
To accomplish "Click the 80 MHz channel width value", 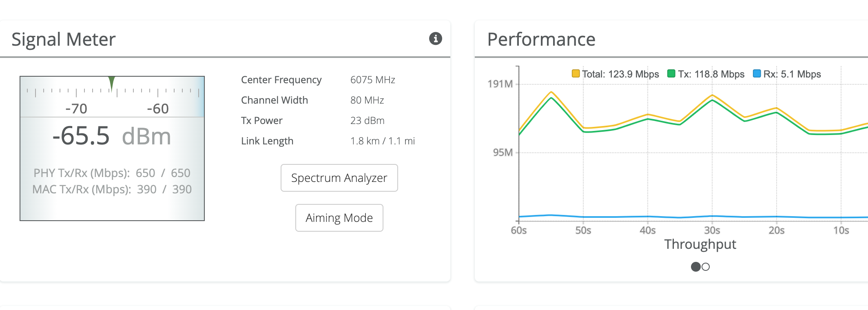I will 367,100.
